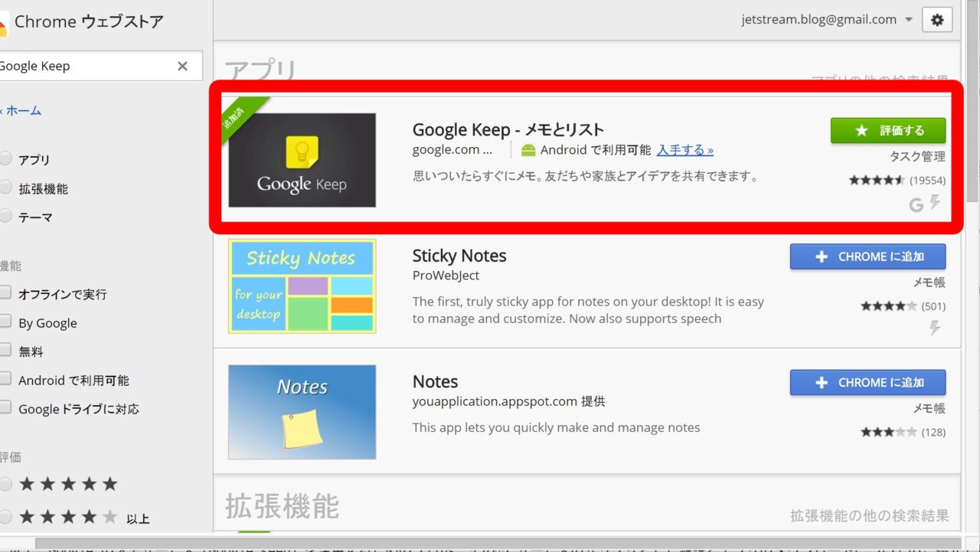Click Google Keep star rating
Screen dimensions: 980x552
coord(876,181)
